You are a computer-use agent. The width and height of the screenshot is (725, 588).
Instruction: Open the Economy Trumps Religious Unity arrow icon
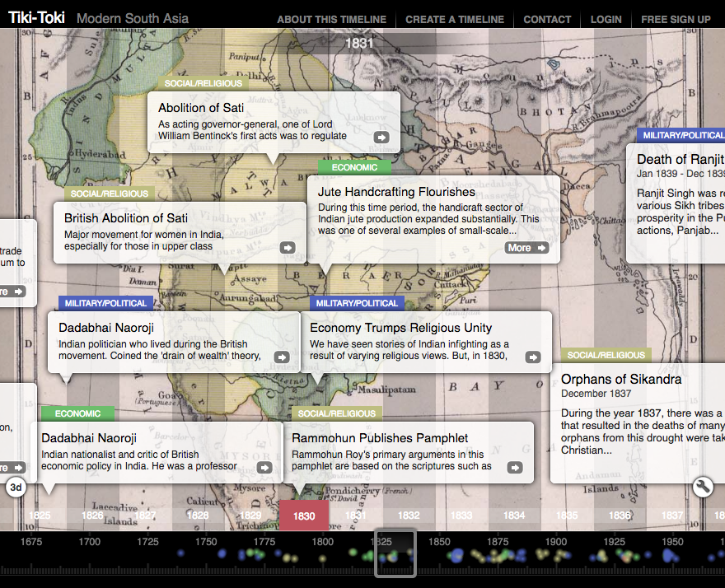533,356
